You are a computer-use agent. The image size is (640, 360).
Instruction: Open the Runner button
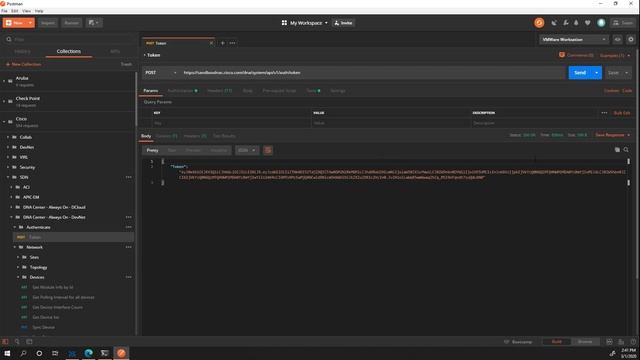click(x=71, y=23)
